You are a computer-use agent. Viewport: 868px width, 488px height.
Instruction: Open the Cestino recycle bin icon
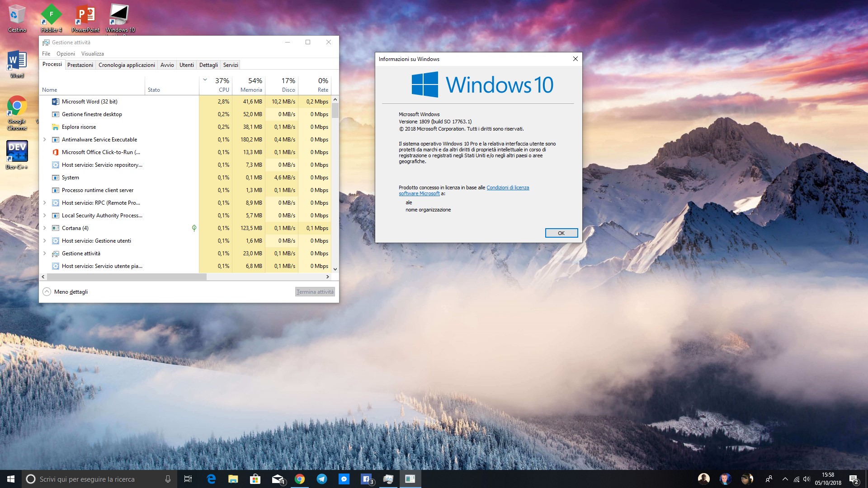(x=17, y=18)
